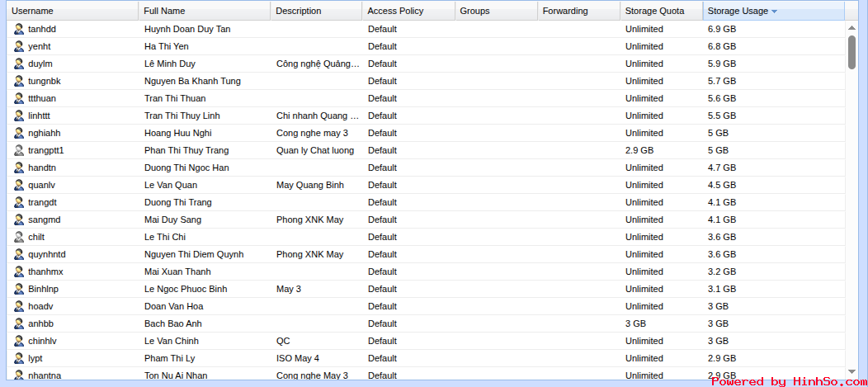The image size is (868, 387).
Task: Toggle sort arrow on Storage Usage column
Action: 774,11
